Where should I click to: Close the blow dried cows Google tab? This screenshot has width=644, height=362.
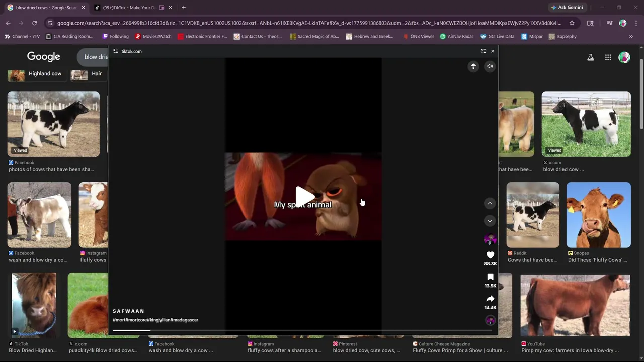tap(83, 8)
